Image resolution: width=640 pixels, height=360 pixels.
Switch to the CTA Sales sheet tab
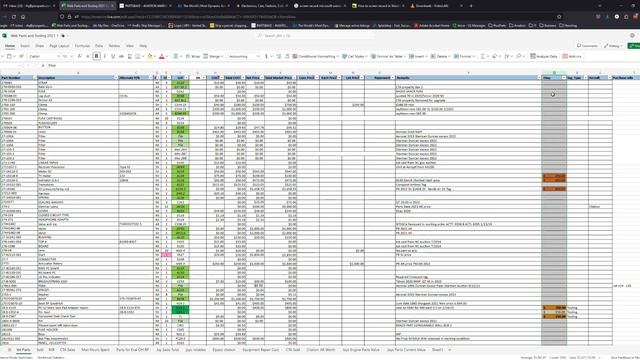coord(67,350)
